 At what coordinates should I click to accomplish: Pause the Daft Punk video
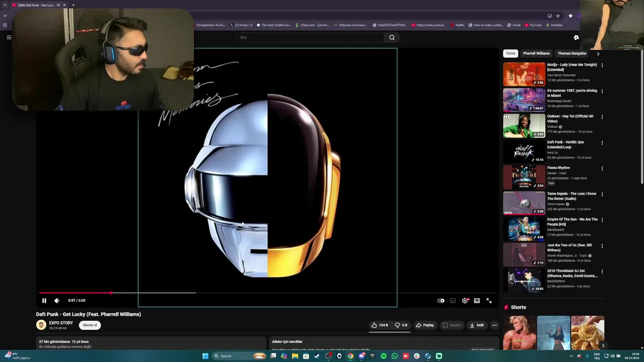click(44, 301)
